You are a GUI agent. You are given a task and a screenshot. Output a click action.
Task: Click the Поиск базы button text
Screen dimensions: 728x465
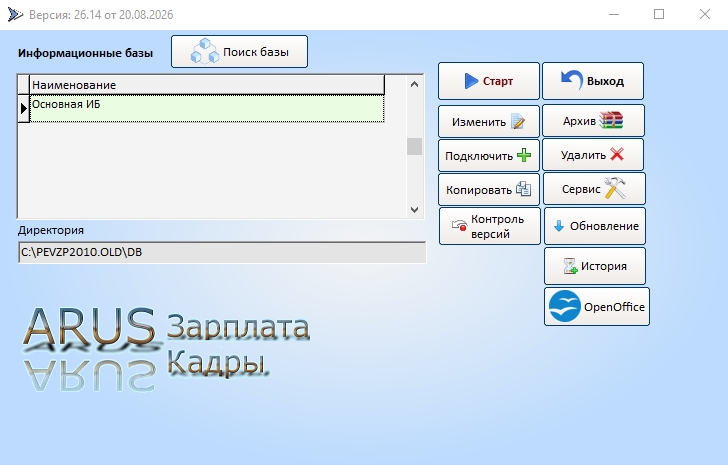[x=256, y=52]
